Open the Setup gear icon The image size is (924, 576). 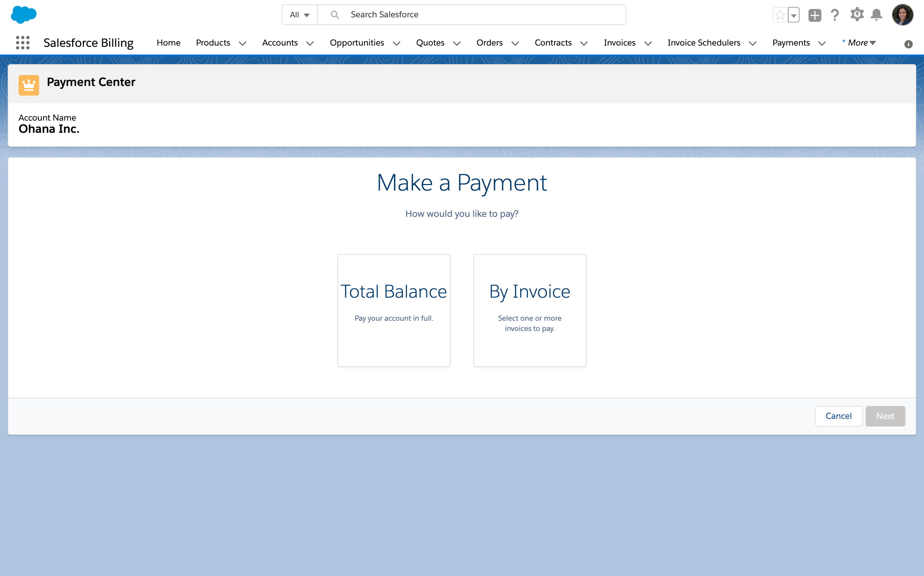pyautogui.click(x=857, y=14)
